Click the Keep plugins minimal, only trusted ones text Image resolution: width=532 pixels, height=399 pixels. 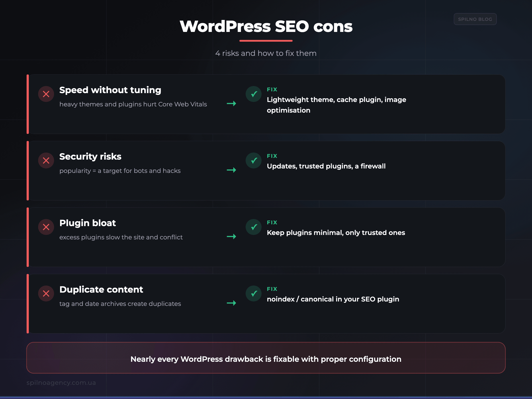(x=336, y=233)
